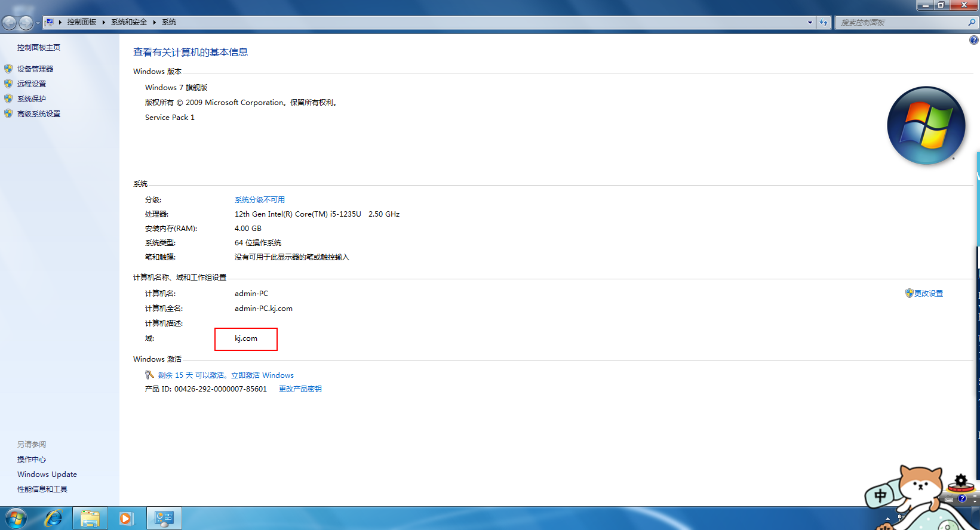The height and width of the screenshot is (530, 980).
Task: Open 高级系统设置 from the sidebar
Action: coord(39,114)
